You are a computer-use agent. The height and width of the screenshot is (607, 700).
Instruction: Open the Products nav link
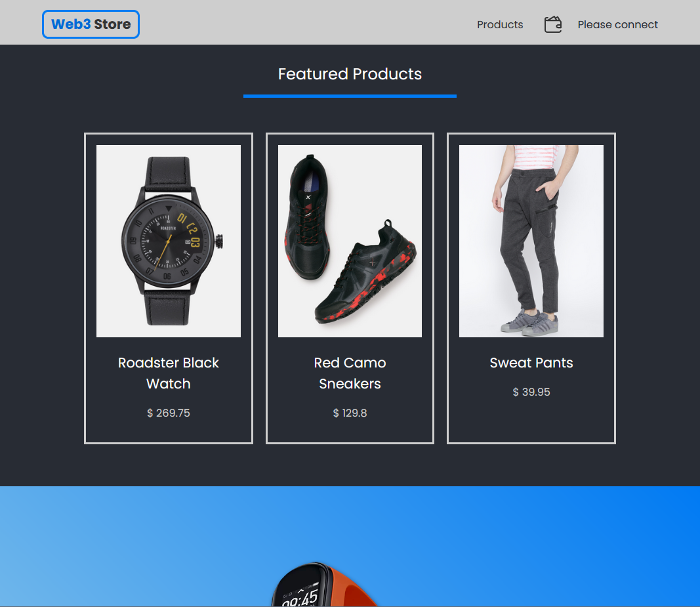(499, 24)
